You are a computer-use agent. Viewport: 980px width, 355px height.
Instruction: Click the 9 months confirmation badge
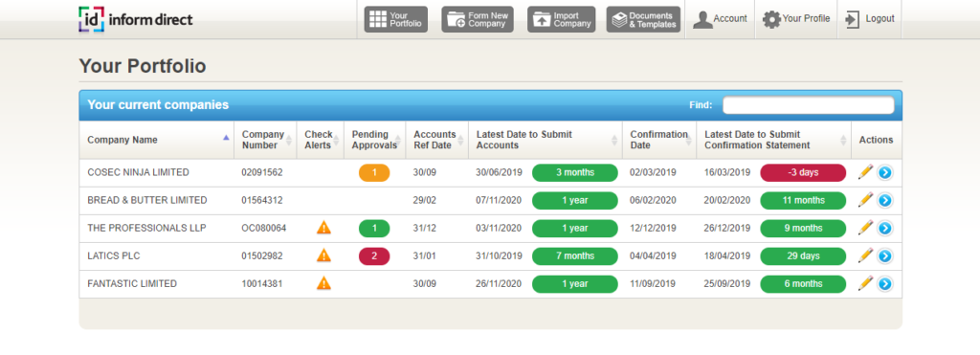(803, 229)
